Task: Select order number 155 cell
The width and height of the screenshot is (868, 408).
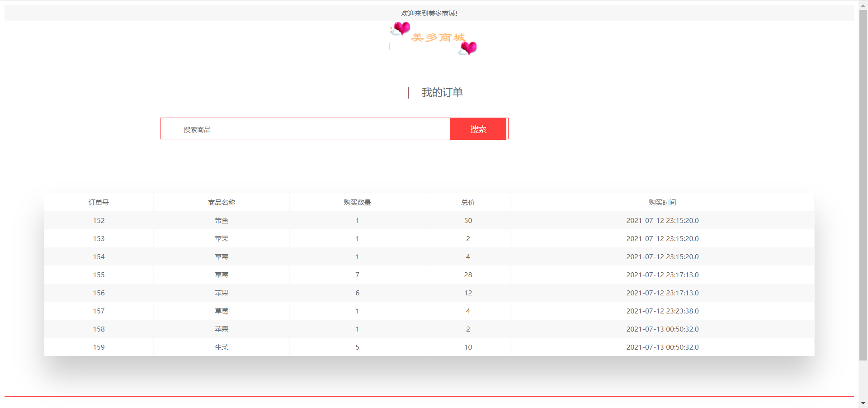Action: click(99, 275)
